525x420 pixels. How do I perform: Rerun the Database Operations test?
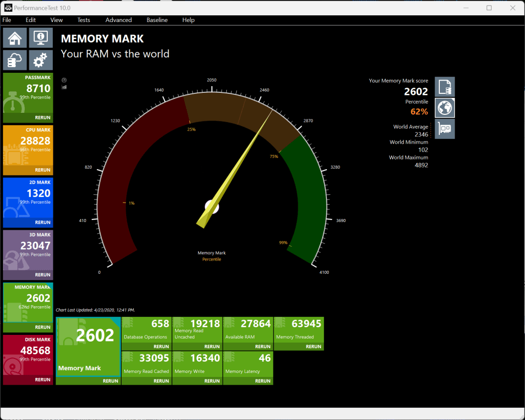click(x=161, y=347)
